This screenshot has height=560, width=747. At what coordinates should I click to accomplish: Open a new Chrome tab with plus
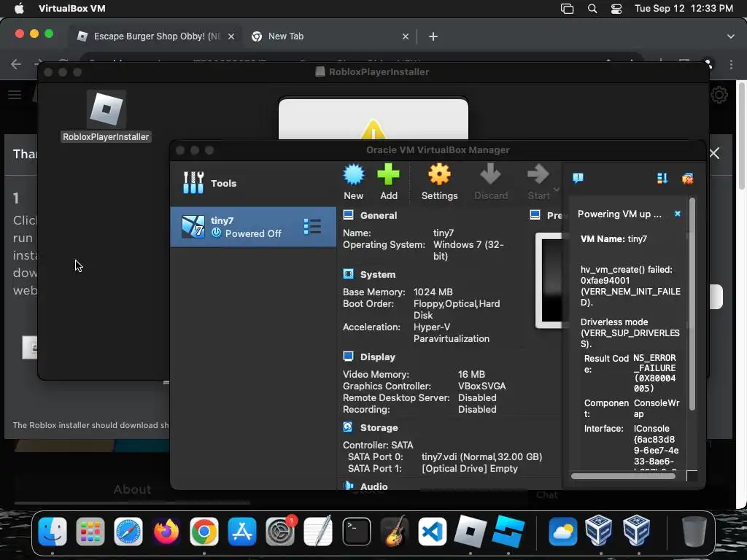click(x=433, y=36)
